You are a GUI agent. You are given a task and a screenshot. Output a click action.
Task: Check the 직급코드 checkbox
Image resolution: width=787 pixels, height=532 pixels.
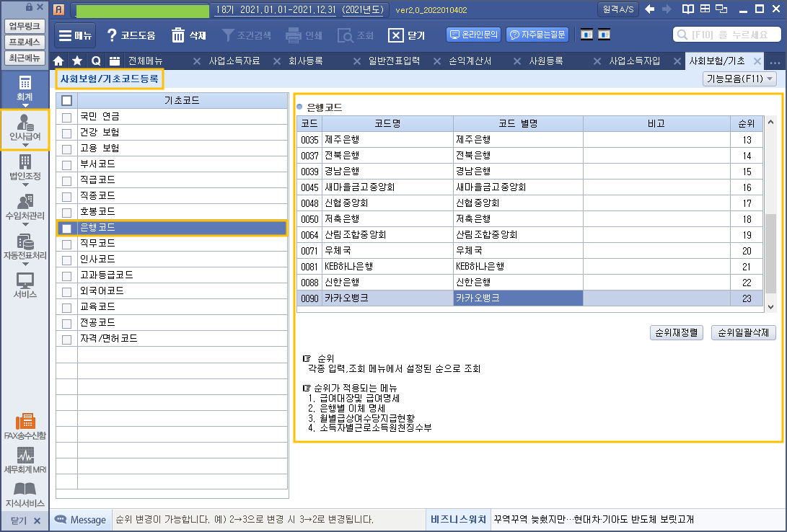coord(67,180)
